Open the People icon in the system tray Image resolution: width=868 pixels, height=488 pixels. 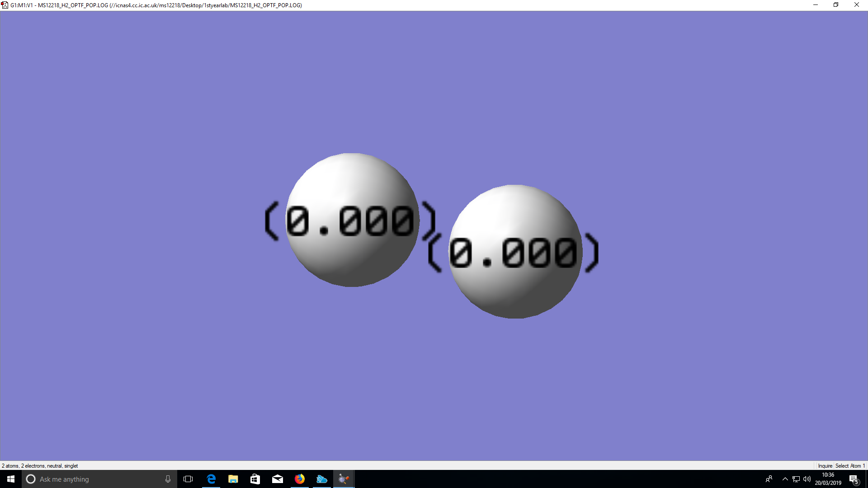point(769,479)
